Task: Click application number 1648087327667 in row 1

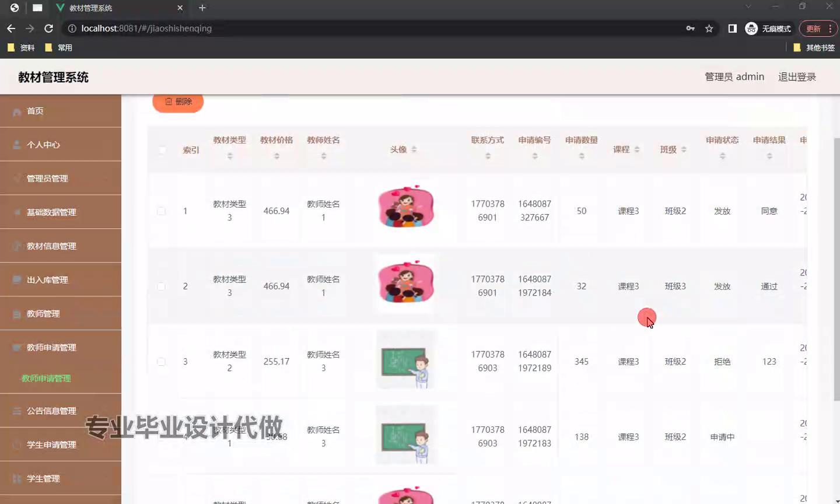Action: (x=535, y=211)
